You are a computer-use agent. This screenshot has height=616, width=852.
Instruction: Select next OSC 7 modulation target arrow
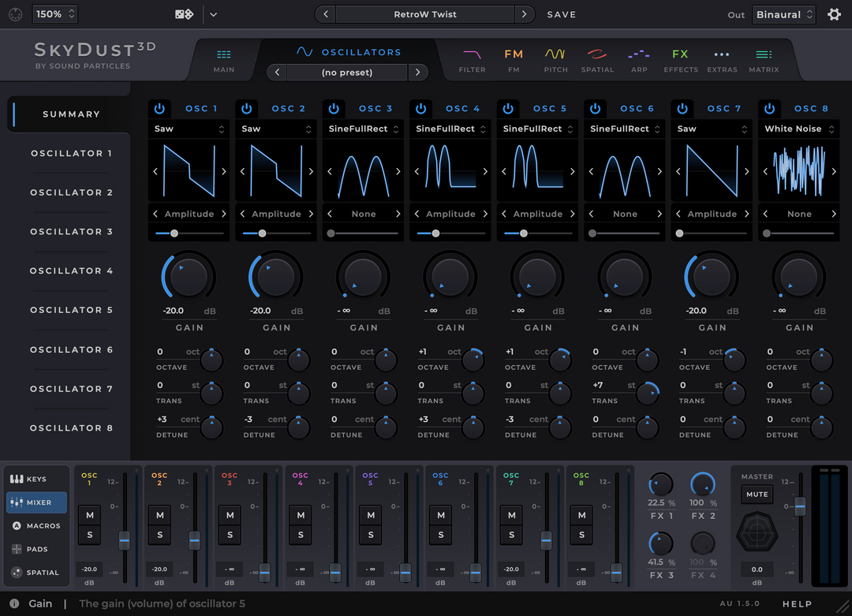[x=746, y=214]
